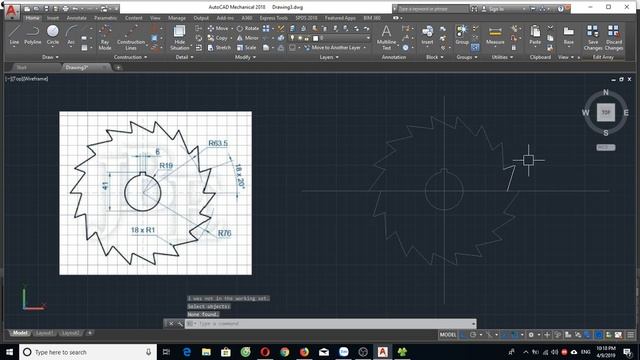Open the viewport controls label top-left
Viewport: 640px width, 360px height.
(27, 79)
